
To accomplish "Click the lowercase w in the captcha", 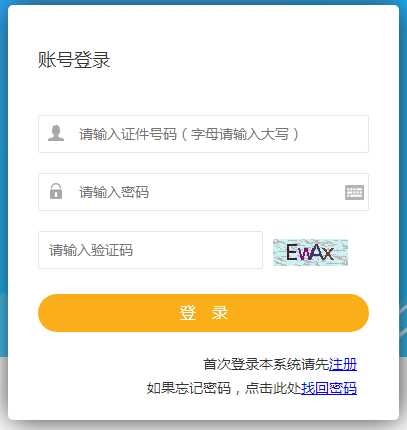I will coord(304,254).
